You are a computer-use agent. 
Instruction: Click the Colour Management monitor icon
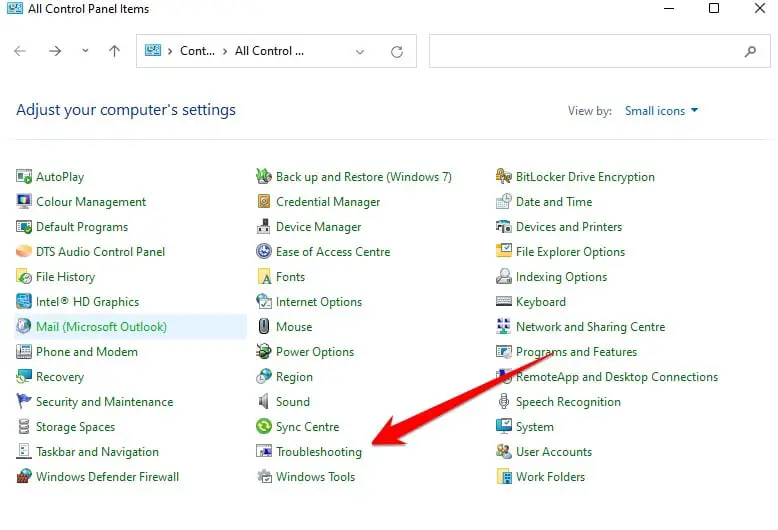coord(24,201)
